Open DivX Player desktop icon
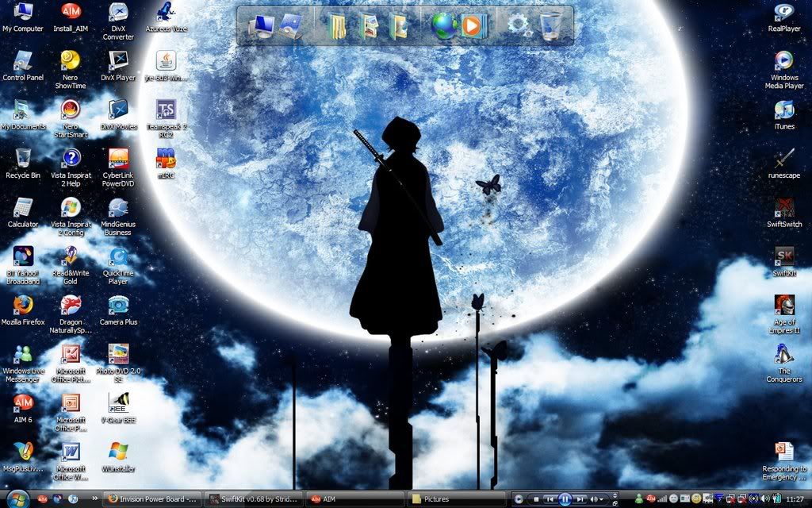 (118, 67)
